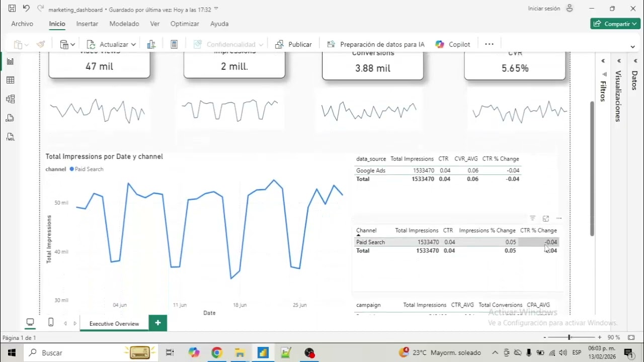This screenshot has height=362, width=644.
Task: Click the Paid Search row cell
Action: pyautogui.click(x=370, y=242)
